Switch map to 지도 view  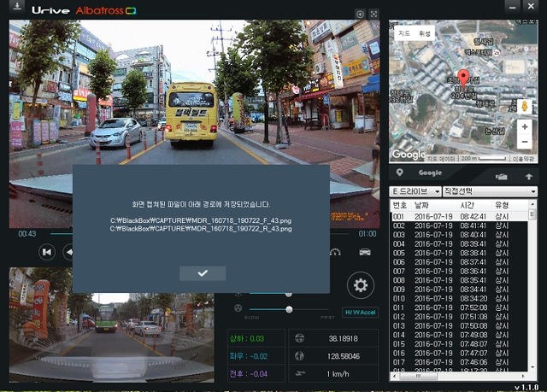coord(404,33)
